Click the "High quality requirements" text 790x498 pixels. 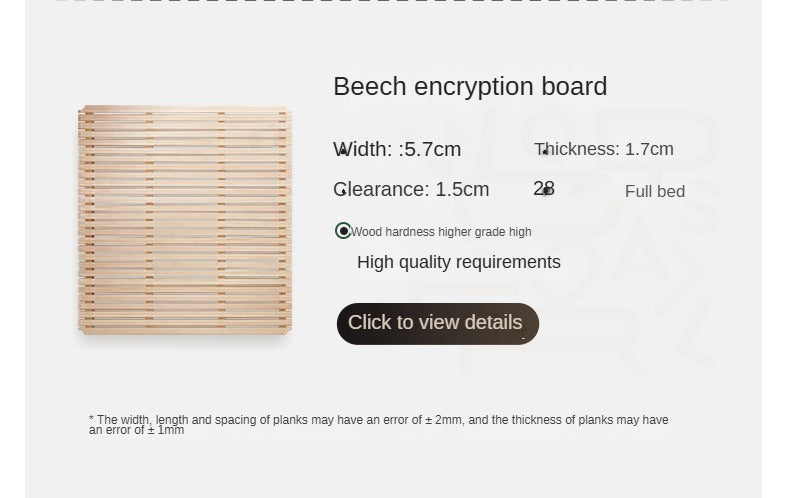click(x=459, y=262)
